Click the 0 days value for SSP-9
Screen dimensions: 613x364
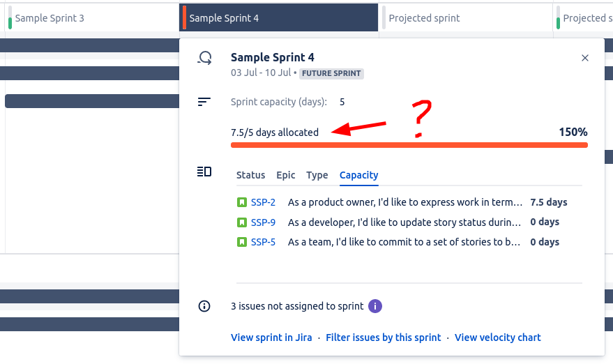[545, 222]
